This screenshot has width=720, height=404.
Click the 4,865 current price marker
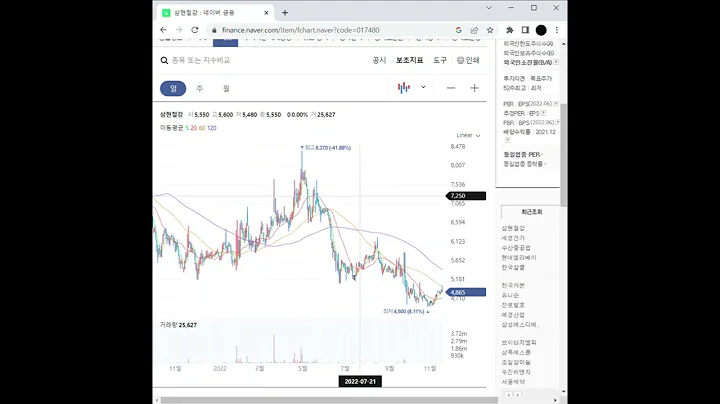click(466, 292)
